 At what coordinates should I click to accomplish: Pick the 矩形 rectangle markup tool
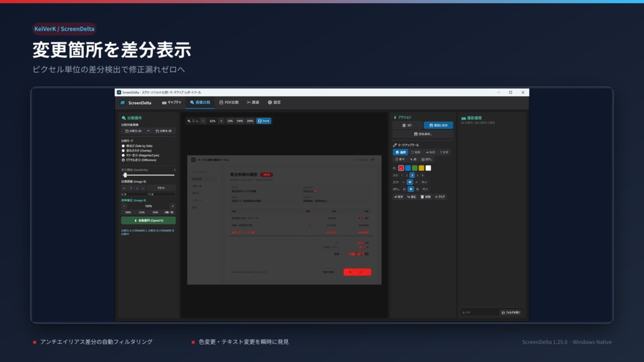tap(416, 152)
